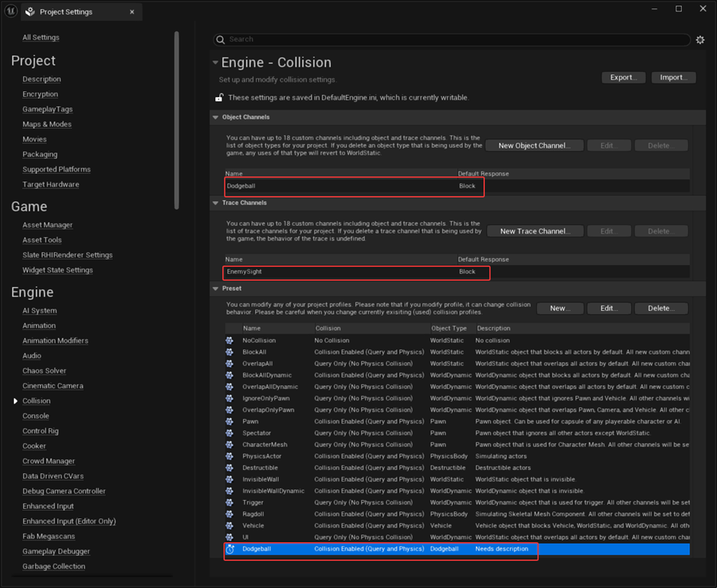Image resolution: width=717 pixels, height=588 pixels.
Task: Click the Trigger preset profile icon
Action: [x=230, y=502]
